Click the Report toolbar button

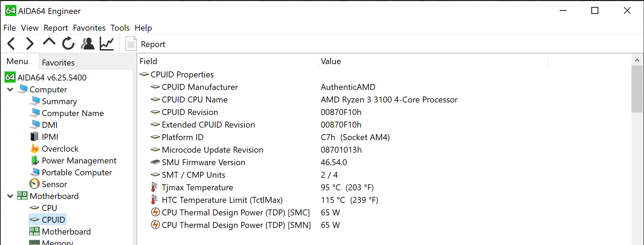(x=146, y=44)
